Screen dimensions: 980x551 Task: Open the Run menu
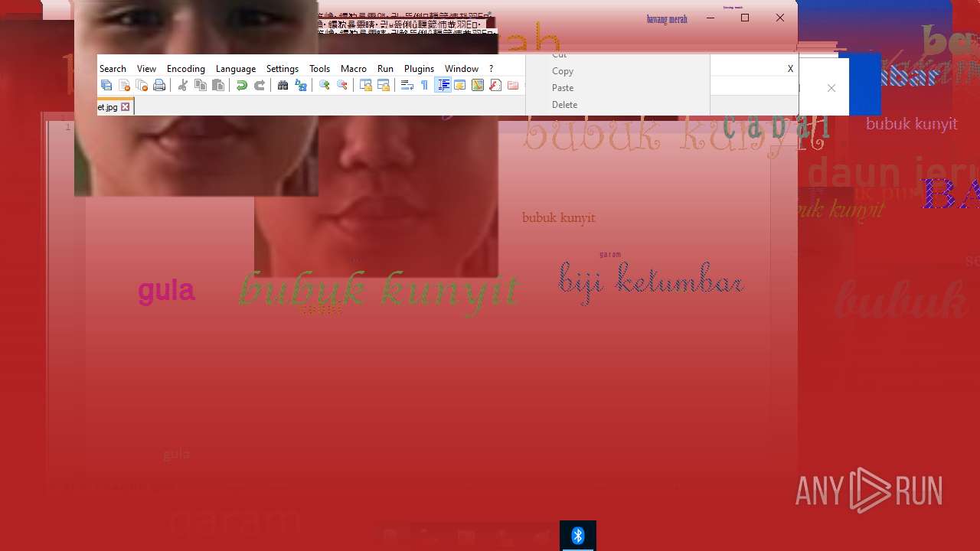pos(385,69)
